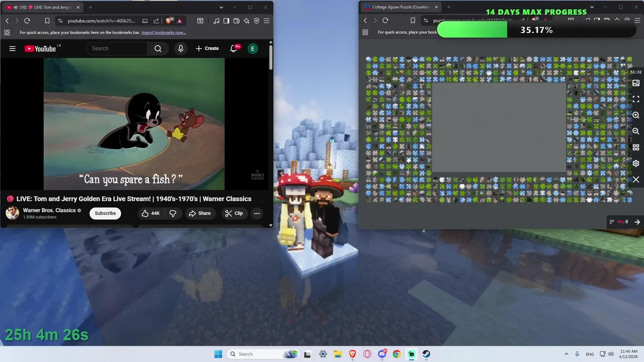Open the apps grid icon in the YouTube window's bookmarks bar
Viewport: 644px width, 362px height.
point(7,32)
